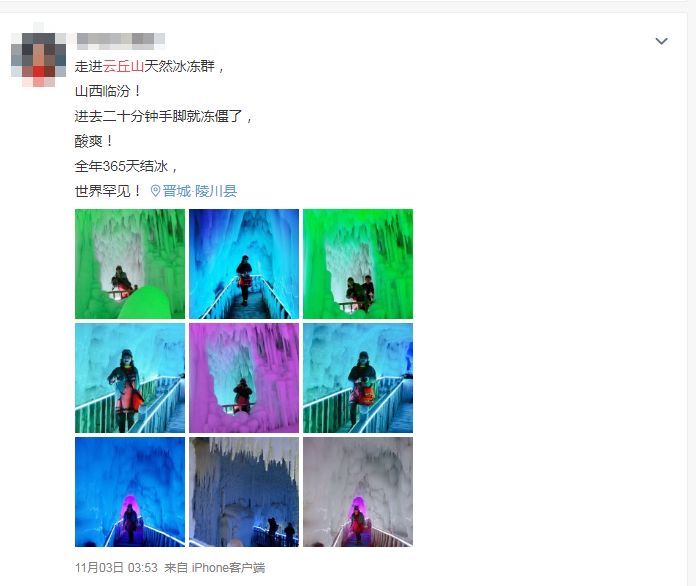Open the post options chevron dropdown

point(661,41)
